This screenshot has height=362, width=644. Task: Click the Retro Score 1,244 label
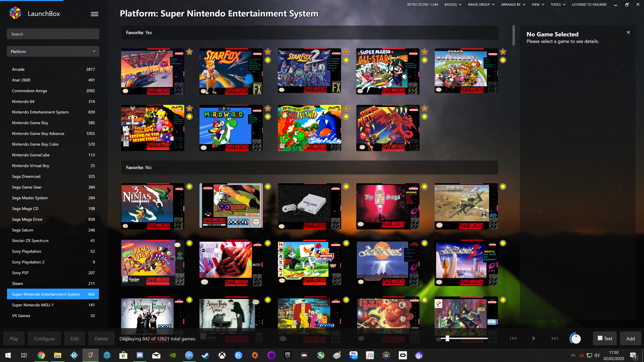(x=422, y=5)
